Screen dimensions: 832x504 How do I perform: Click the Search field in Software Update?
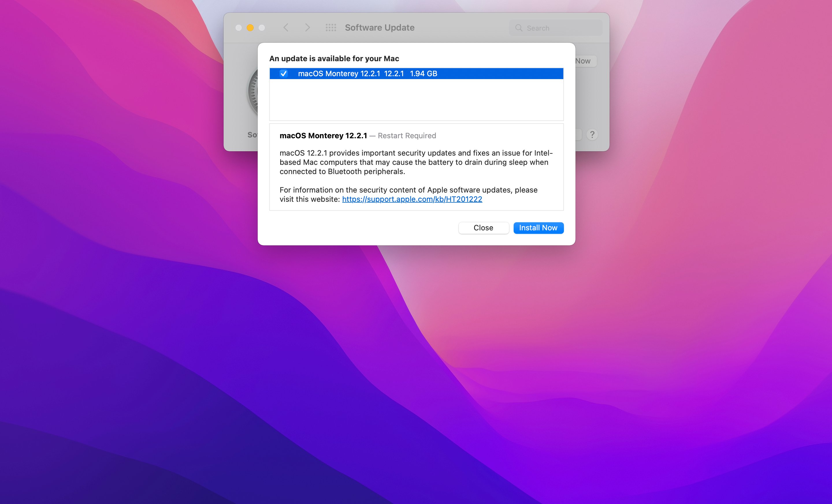point(556,28)
